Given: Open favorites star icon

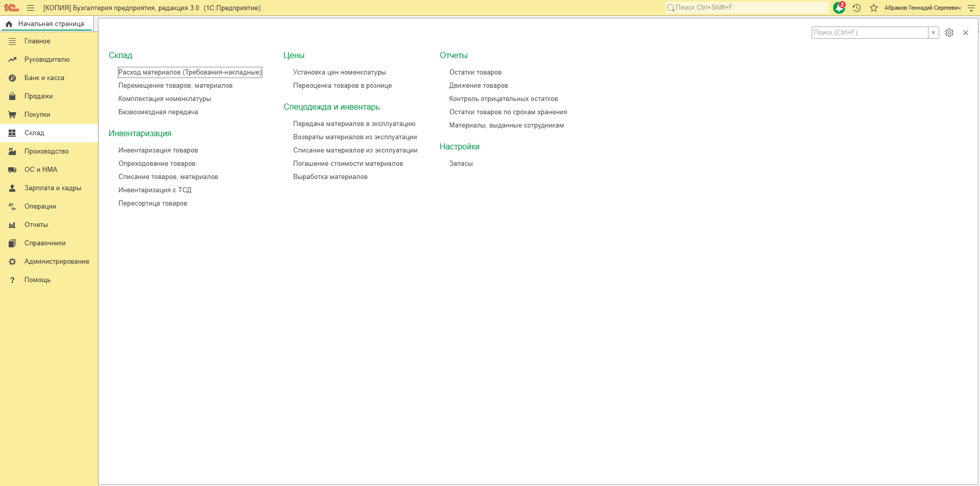Looking at the screenshot, I should coord(874,8).
